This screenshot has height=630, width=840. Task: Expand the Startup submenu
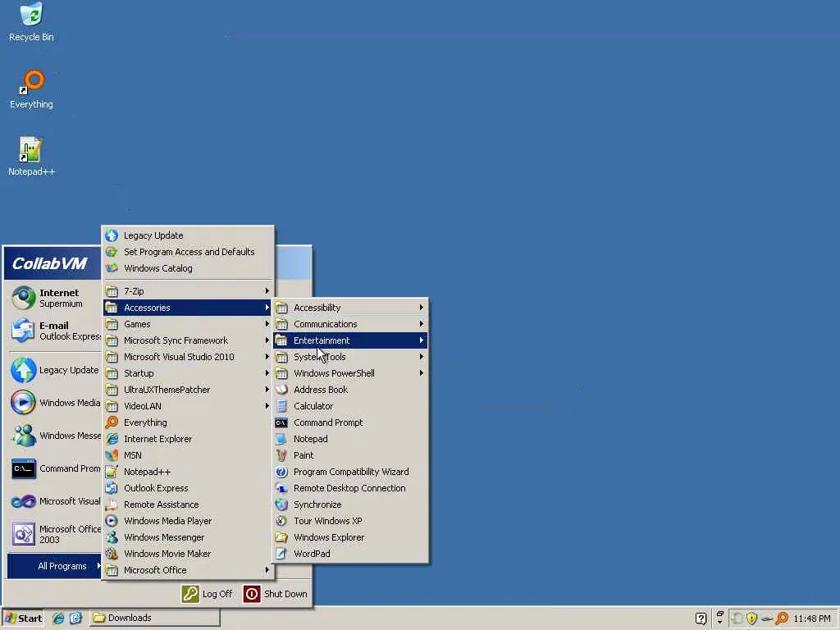pos(188,373)
